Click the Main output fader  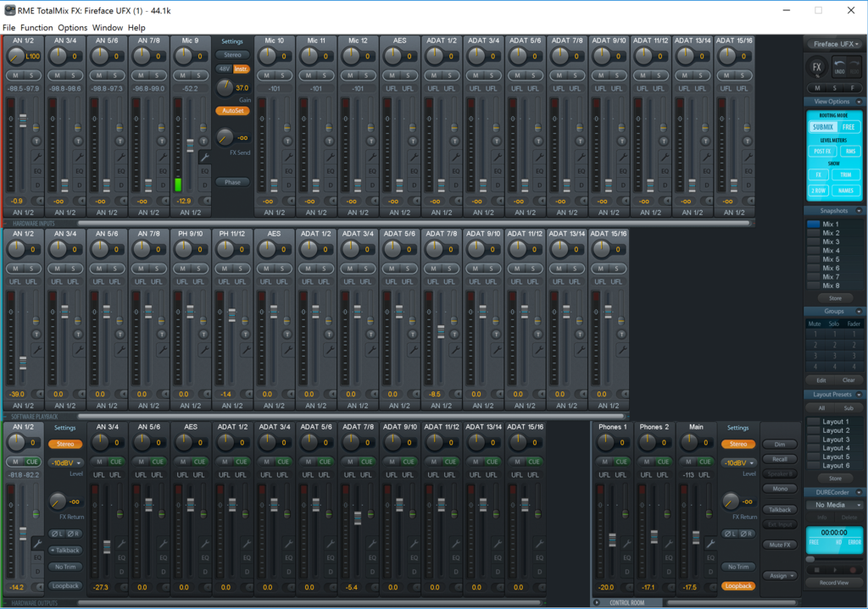pyautogui.click(x=696, y=536)
